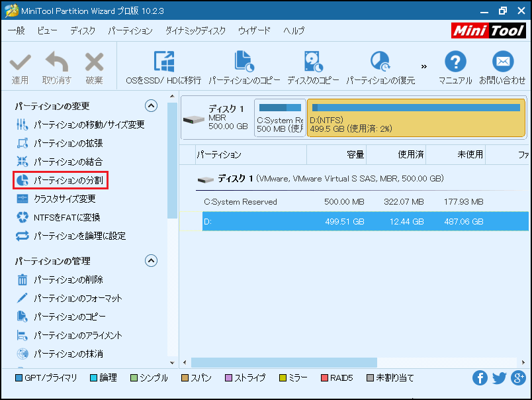Open the ヘルプ menu
Viewport: 532px width, 400px height.
pos(294,30)
